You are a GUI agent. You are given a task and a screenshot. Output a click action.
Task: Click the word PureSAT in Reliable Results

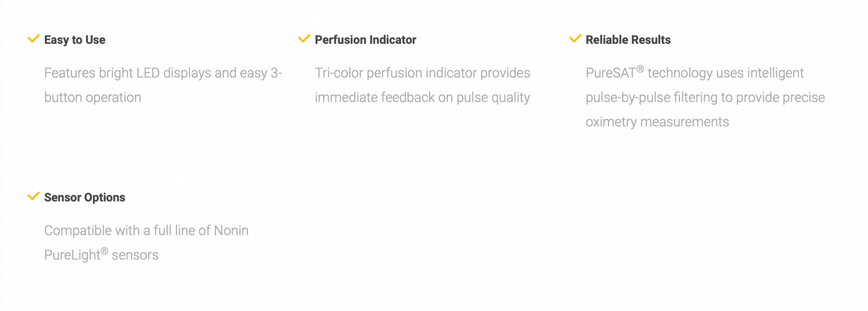(x=610, y=73)
